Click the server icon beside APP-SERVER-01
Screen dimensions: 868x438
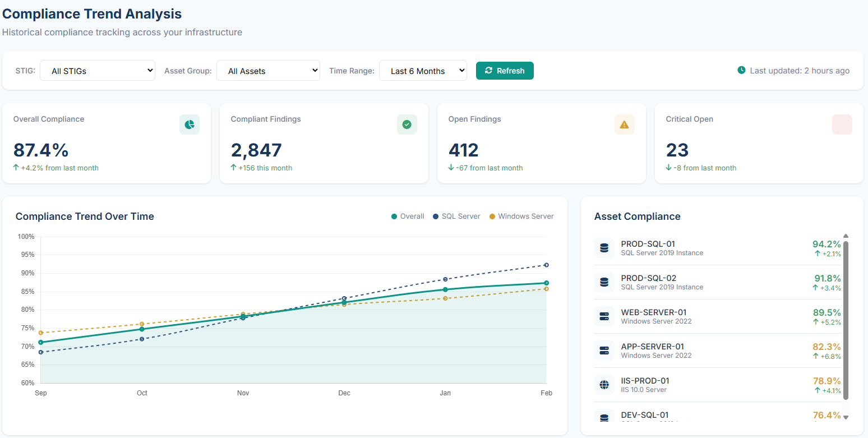pos(604,351)
